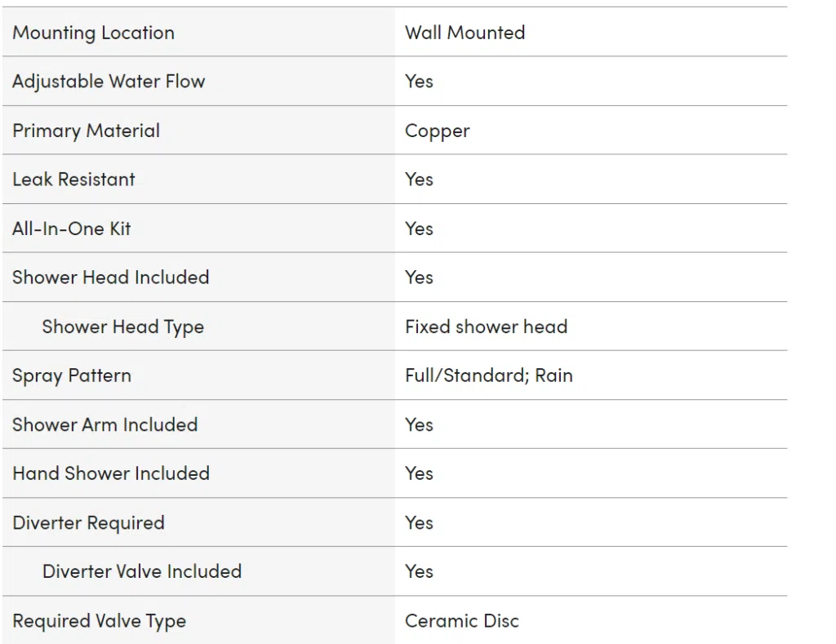Click the Leak Resistant label
This screenshot has width=836, height=644.
click(x=73, y=180)
